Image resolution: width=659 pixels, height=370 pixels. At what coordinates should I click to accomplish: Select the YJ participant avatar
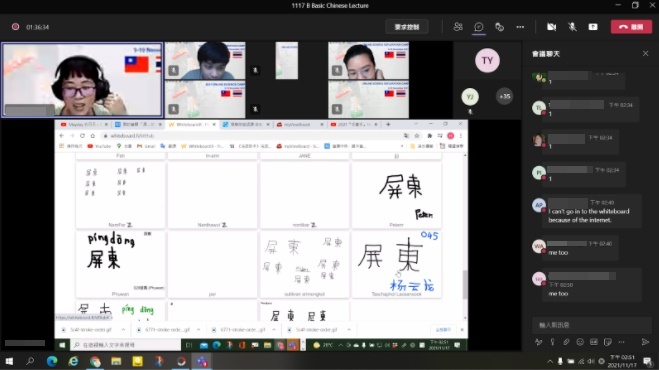coord(470,97)
